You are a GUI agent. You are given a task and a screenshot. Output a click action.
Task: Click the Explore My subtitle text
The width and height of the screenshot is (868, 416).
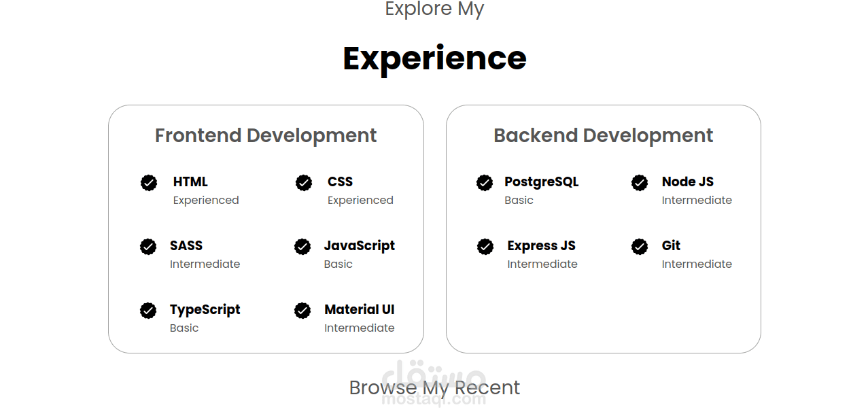[434, 10]
